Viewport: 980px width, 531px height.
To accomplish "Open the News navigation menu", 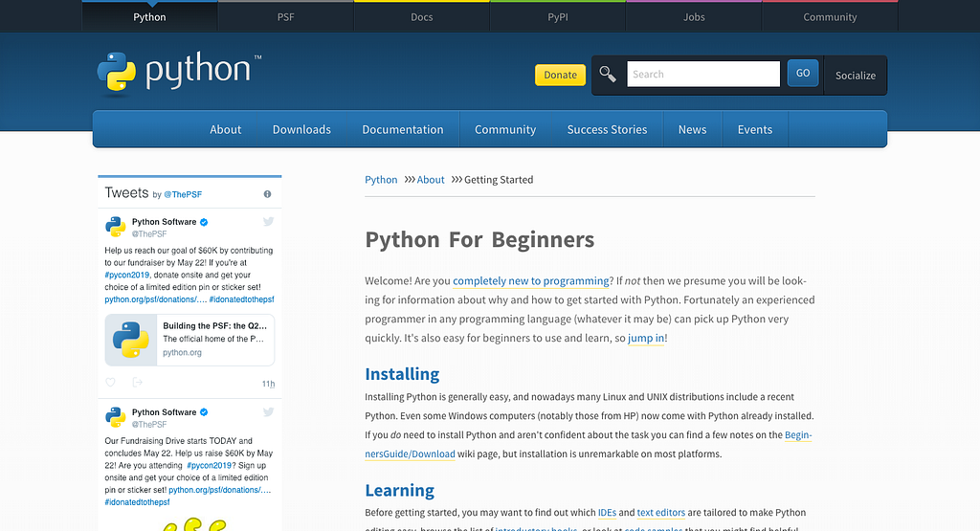I will (x=693, y=129).
